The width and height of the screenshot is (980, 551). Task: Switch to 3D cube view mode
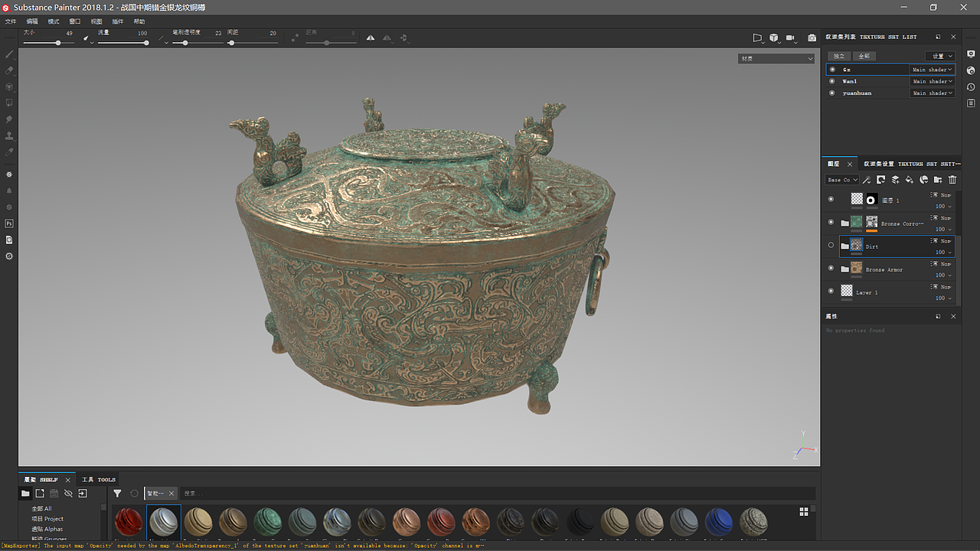pyautogui.click(x=774, y=37)
